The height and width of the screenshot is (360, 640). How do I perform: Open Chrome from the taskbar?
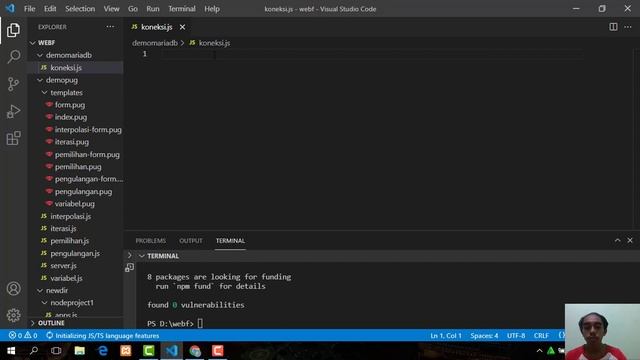(x=195, y=351)
